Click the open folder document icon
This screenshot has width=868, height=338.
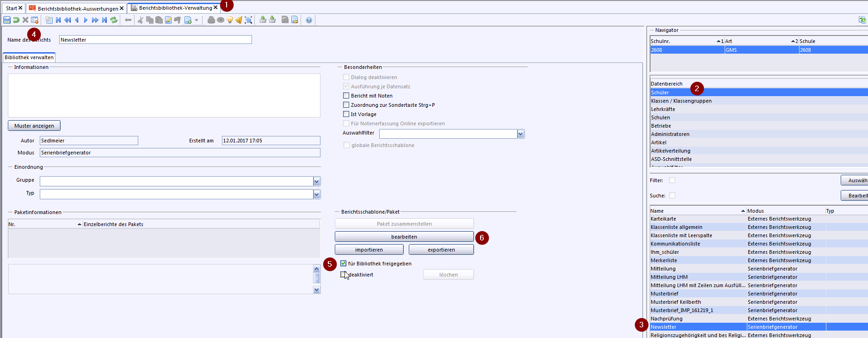(295, 20)
